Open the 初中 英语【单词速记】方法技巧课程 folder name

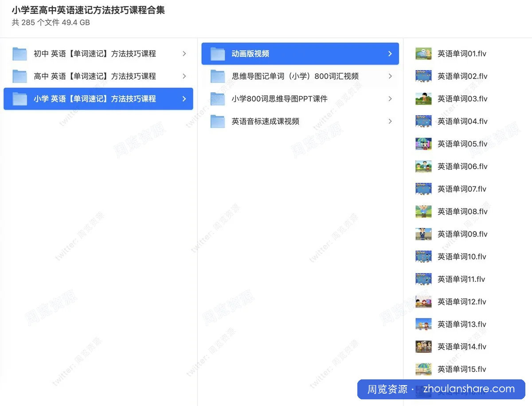pyautogui.click(x=95, y=54)
